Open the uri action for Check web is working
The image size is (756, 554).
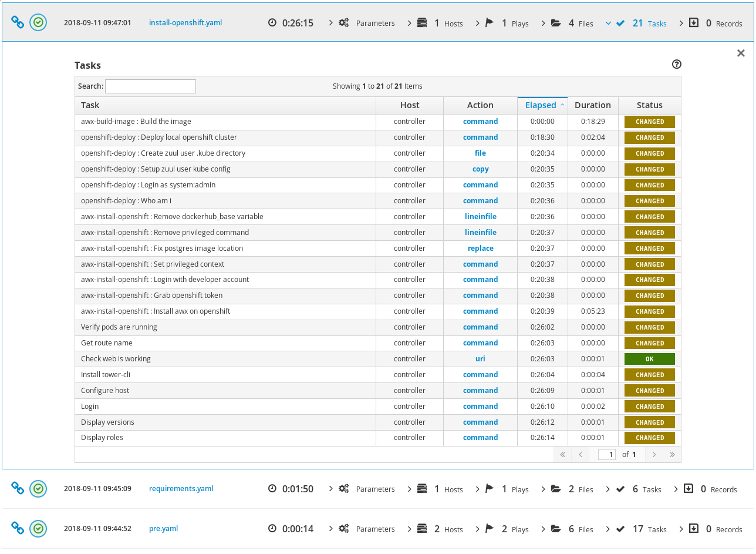click(480, 359)
